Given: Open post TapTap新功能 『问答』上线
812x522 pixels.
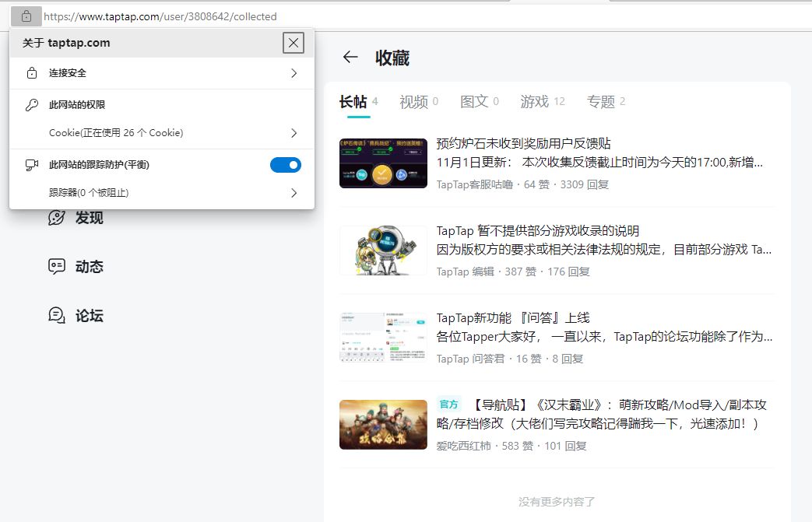Looking at the screenshot, I should pyautogui.click(x=513, y=317).
